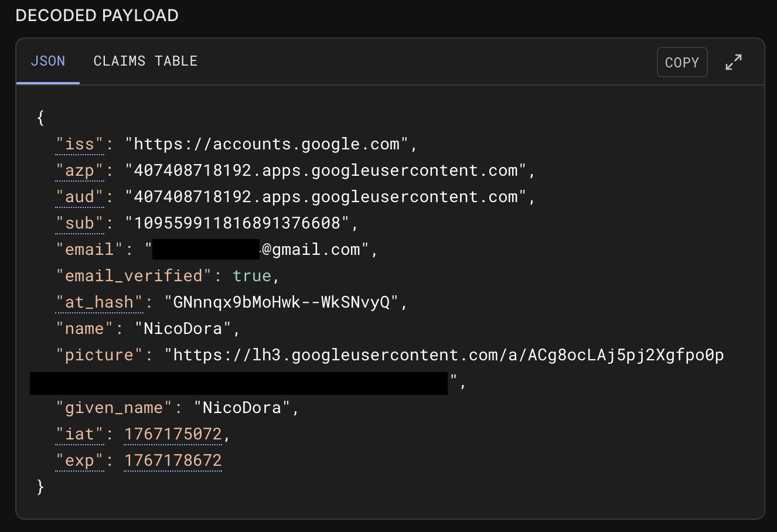Click the 407408718192 audience value

click(328, 196)
